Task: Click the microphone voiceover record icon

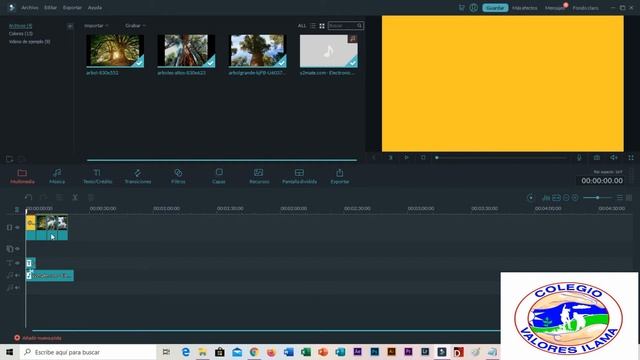Action: (x=579, y=158)
